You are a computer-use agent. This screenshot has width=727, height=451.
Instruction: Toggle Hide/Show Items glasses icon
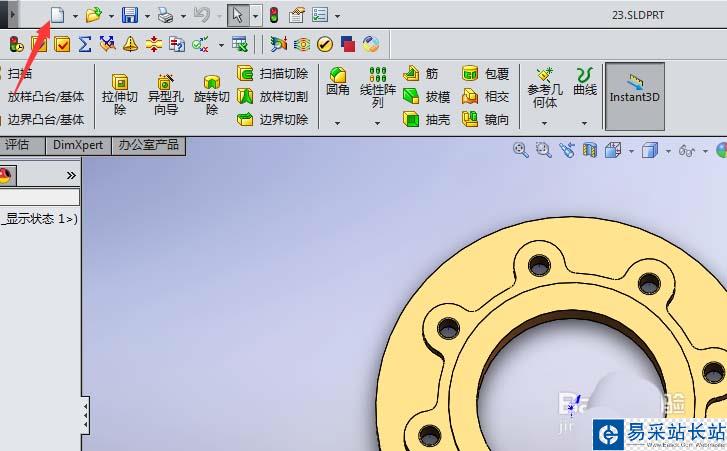pos(687,151)
